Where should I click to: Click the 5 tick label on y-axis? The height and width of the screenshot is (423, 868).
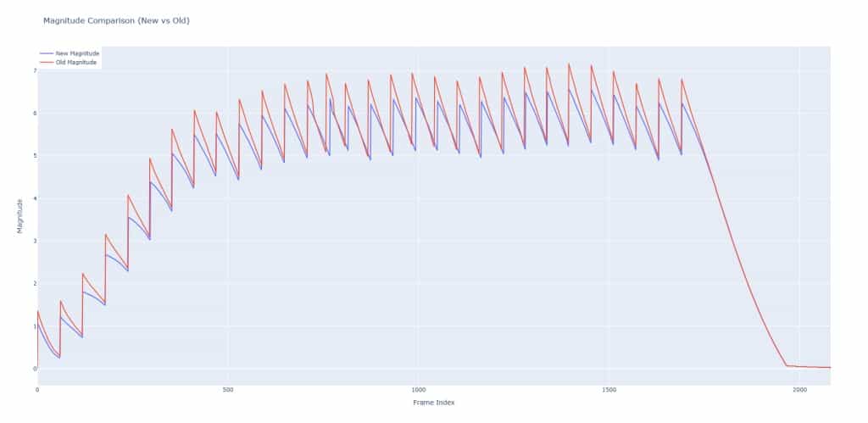coord(33,156)
